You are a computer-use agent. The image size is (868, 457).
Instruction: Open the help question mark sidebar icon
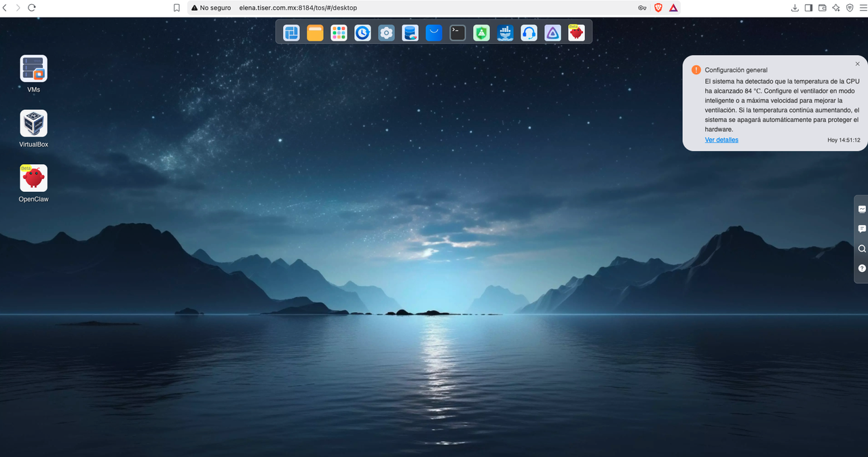click(862, 268)
